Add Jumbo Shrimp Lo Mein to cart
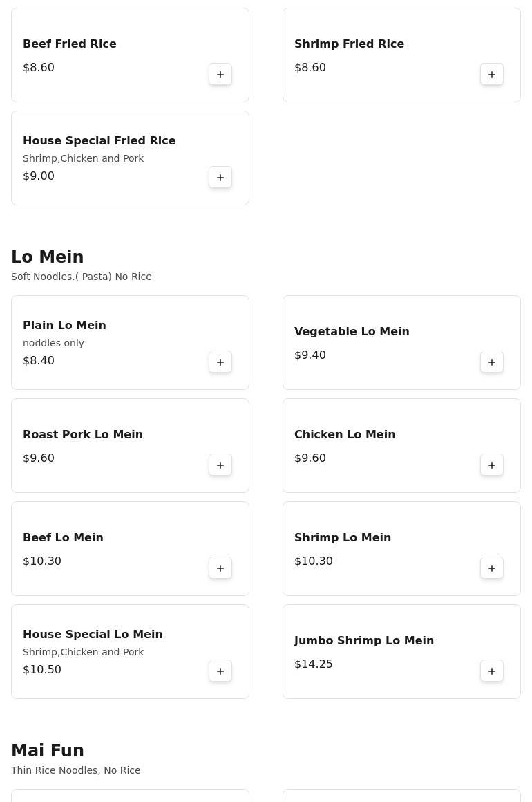 492,671
